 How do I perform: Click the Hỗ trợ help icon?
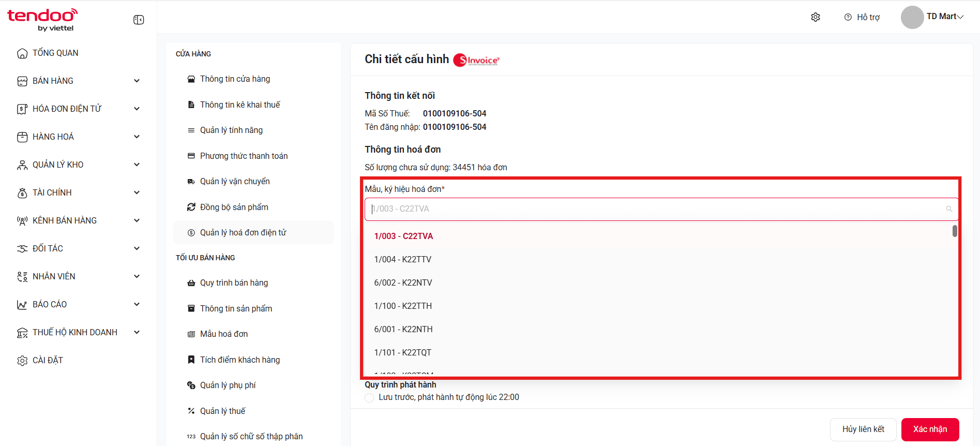point(848,17)
